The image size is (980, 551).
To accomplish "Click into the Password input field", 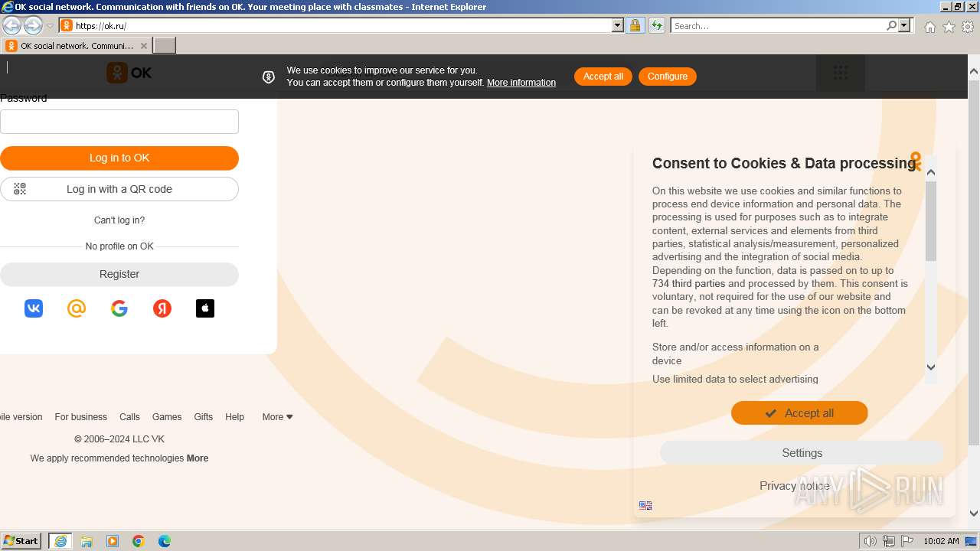I will 119,122.
